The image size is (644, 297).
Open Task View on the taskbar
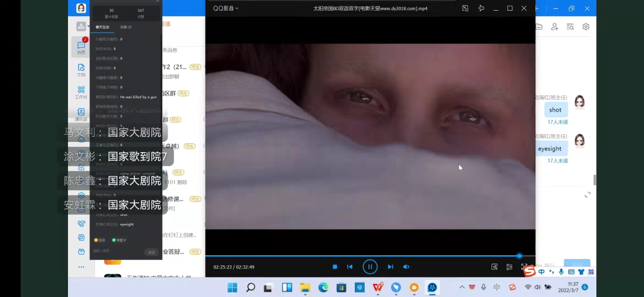[268, 287]
